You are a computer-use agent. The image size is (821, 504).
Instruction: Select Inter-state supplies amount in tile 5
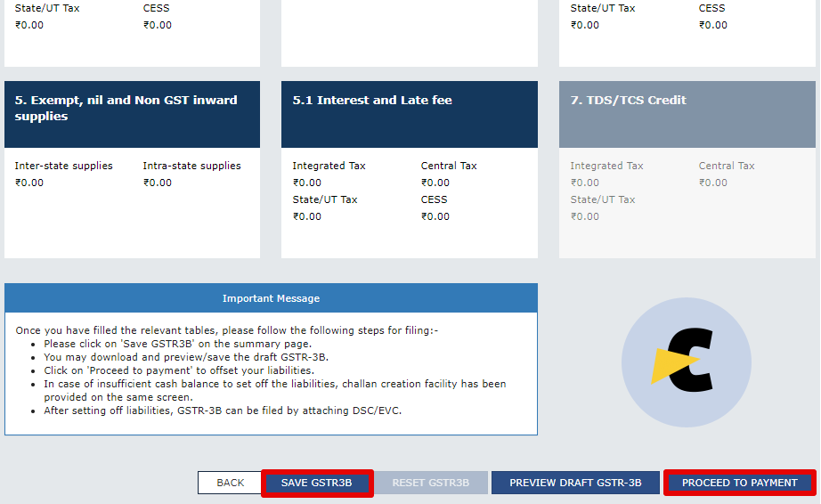point(29,183)
